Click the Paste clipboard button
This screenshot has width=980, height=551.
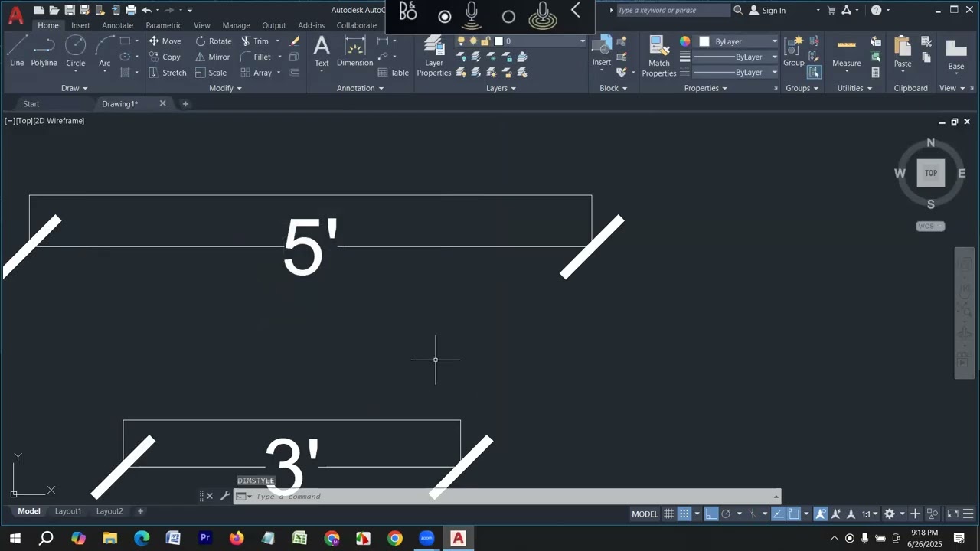click(x=903, y=51)
